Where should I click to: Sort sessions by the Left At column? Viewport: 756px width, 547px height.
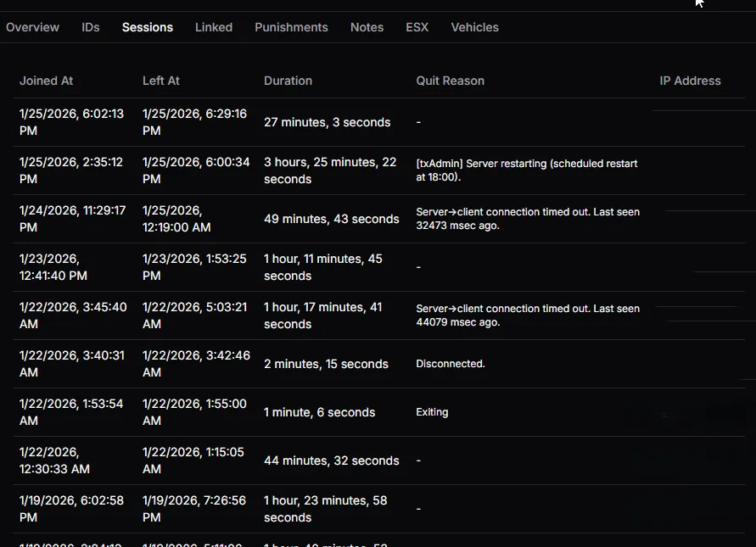[x=161, y=81]
